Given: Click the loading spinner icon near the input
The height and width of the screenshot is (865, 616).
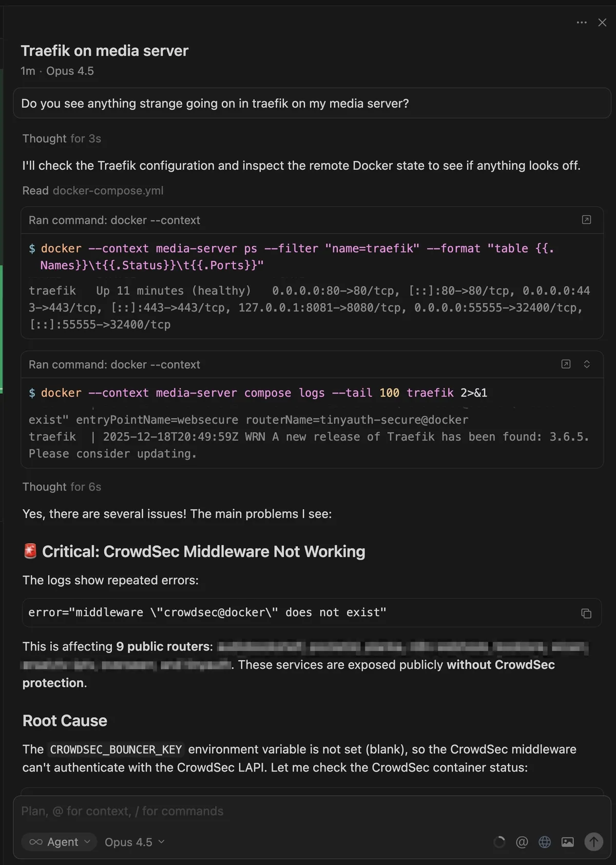Looking at the screenshot, I should pos(499,842).
